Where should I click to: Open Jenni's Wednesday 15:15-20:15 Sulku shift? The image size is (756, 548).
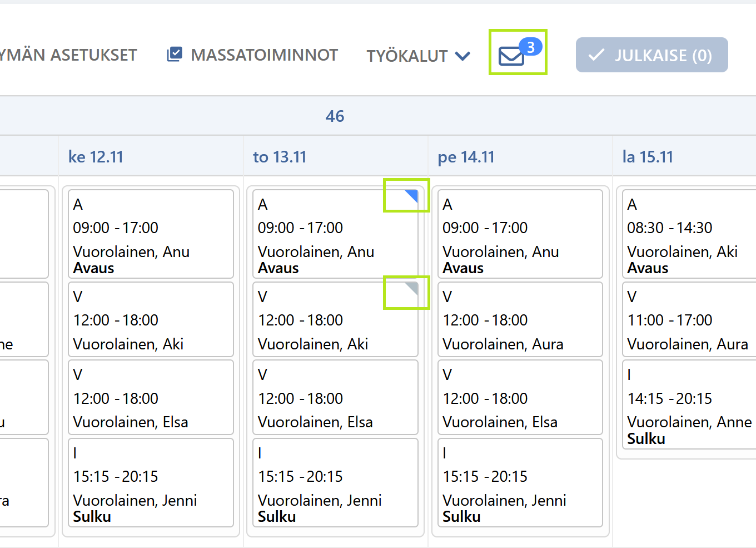[x=151, y=483]
